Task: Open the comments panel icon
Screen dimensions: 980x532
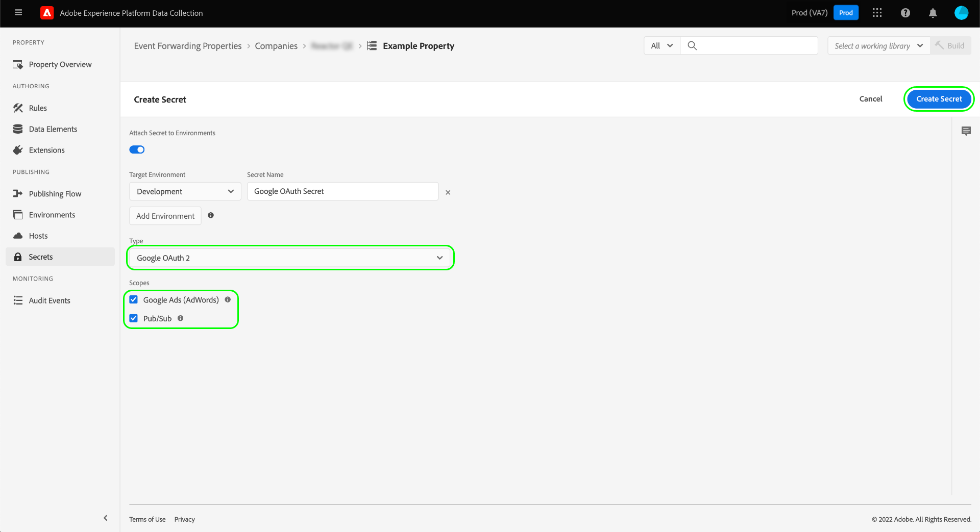Action: click(966, 131)
